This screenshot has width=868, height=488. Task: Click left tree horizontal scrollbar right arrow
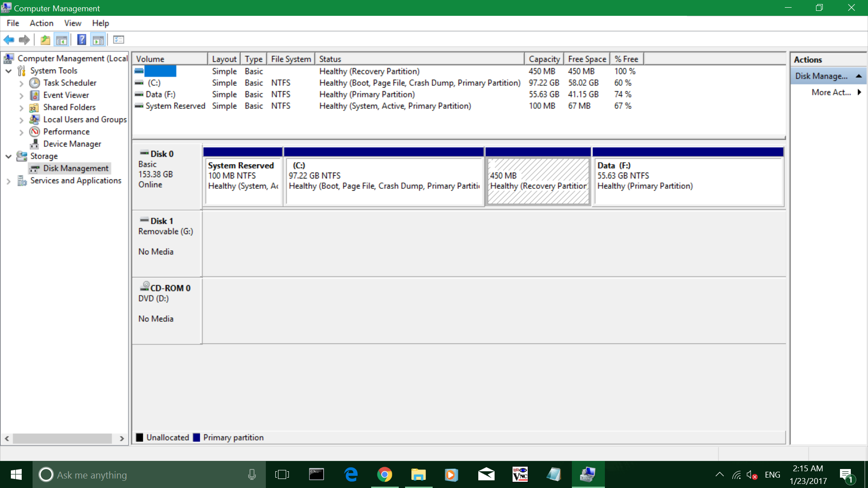(122, 438)
